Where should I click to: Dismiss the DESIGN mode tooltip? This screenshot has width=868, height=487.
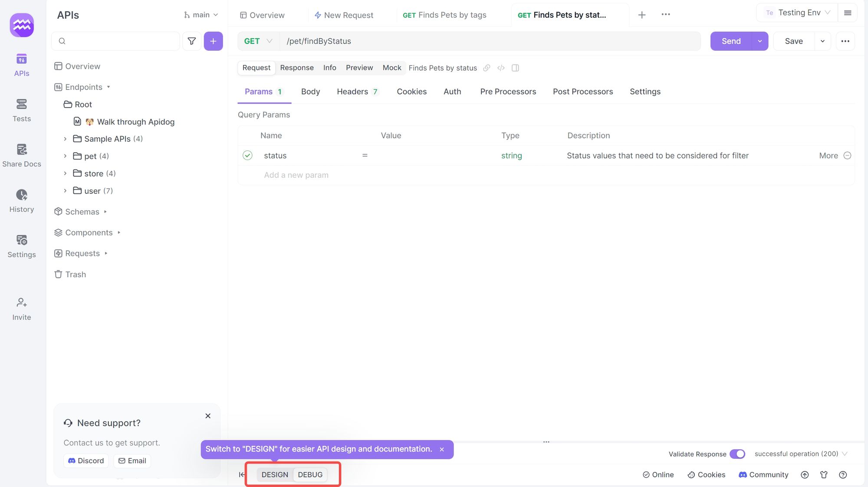[442, 450]
